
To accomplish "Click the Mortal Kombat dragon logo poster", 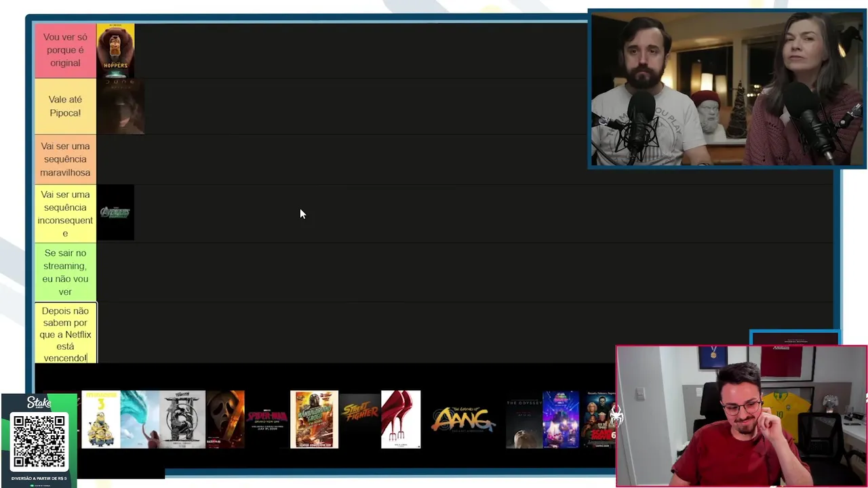I will tap(182, 419).
